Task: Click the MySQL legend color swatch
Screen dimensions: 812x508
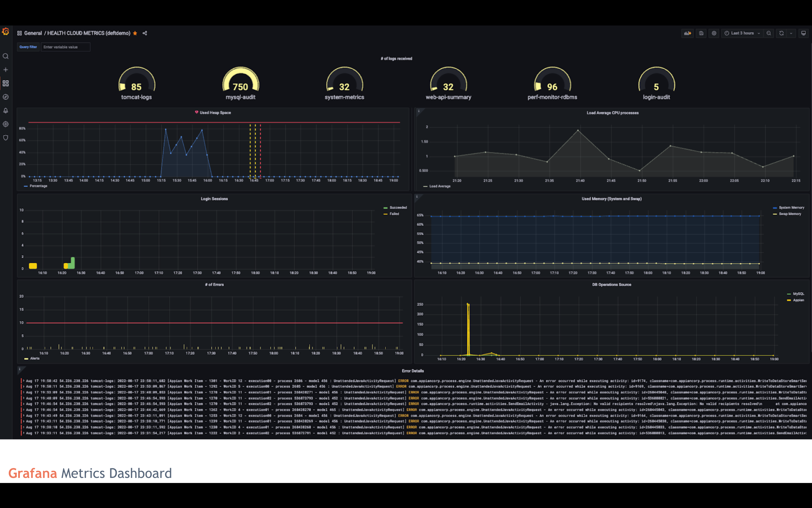Action: click(x=789, y=294)
